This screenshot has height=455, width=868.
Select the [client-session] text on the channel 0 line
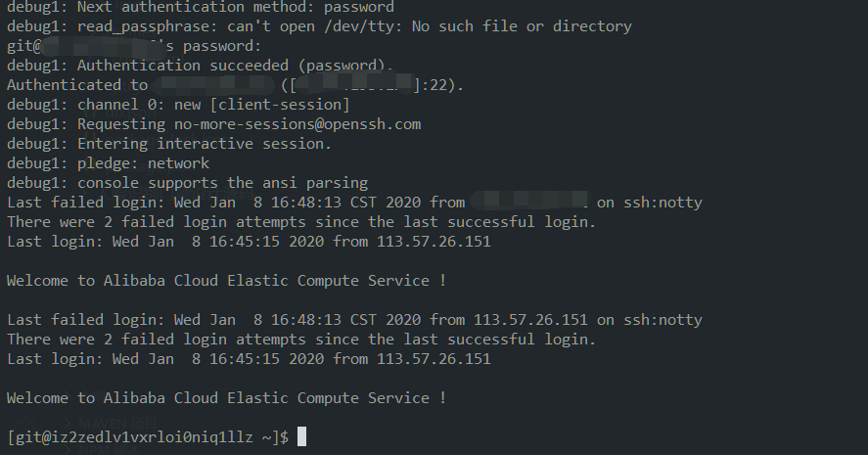point(280,105)
